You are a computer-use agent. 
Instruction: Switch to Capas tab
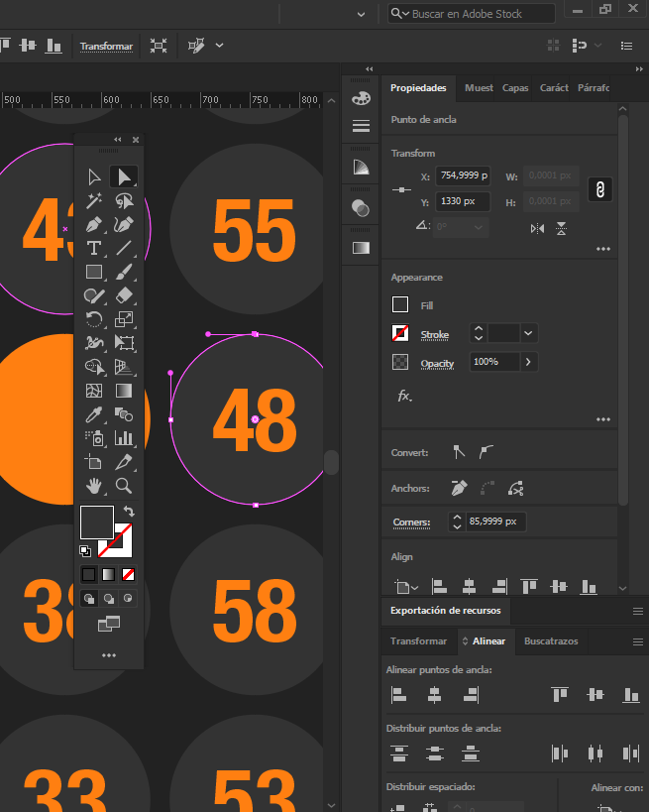coord(515,88)
